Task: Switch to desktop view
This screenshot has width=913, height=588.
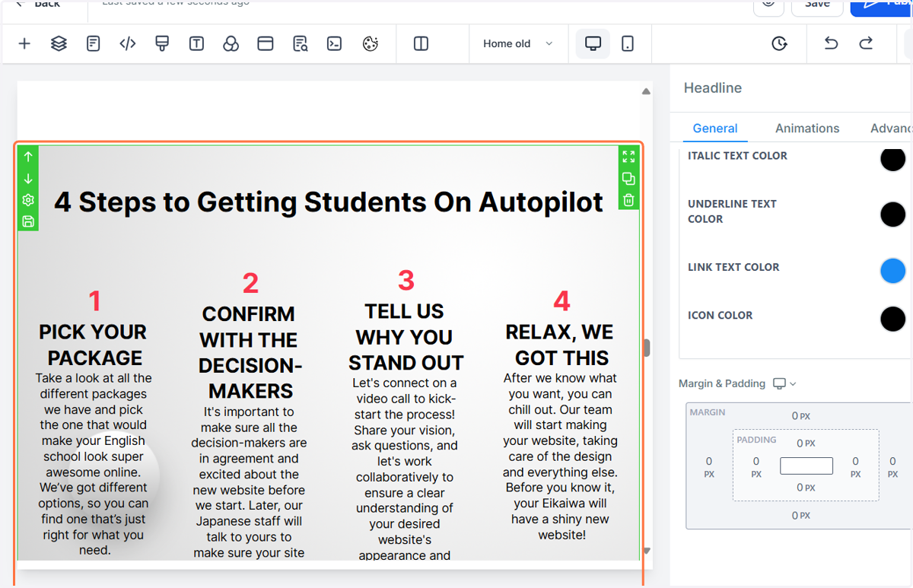Action: click(x=593, y=43)
